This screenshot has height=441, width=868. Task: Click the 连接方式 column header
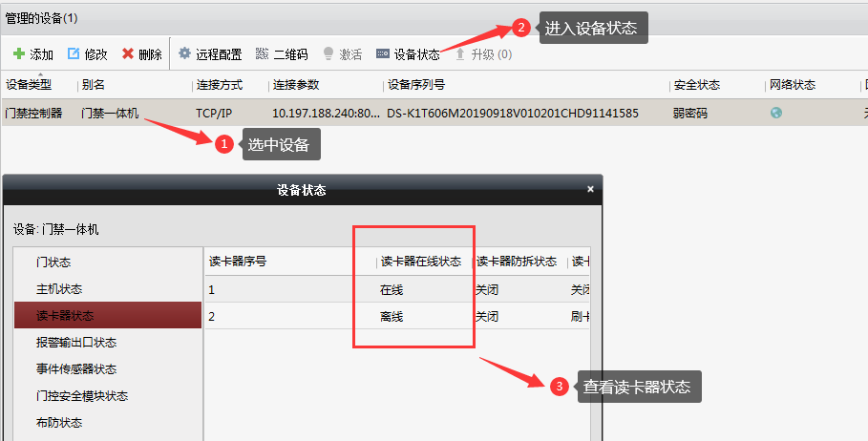pos(220,85)
